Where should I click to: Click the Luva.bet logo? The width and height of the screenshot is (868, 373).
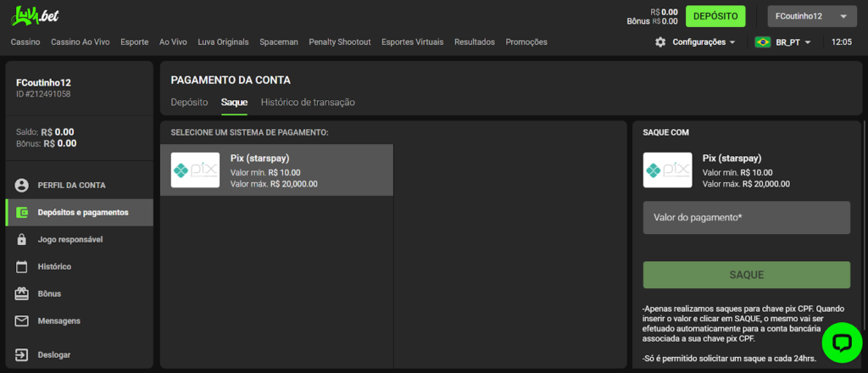[x=35, y=16]
